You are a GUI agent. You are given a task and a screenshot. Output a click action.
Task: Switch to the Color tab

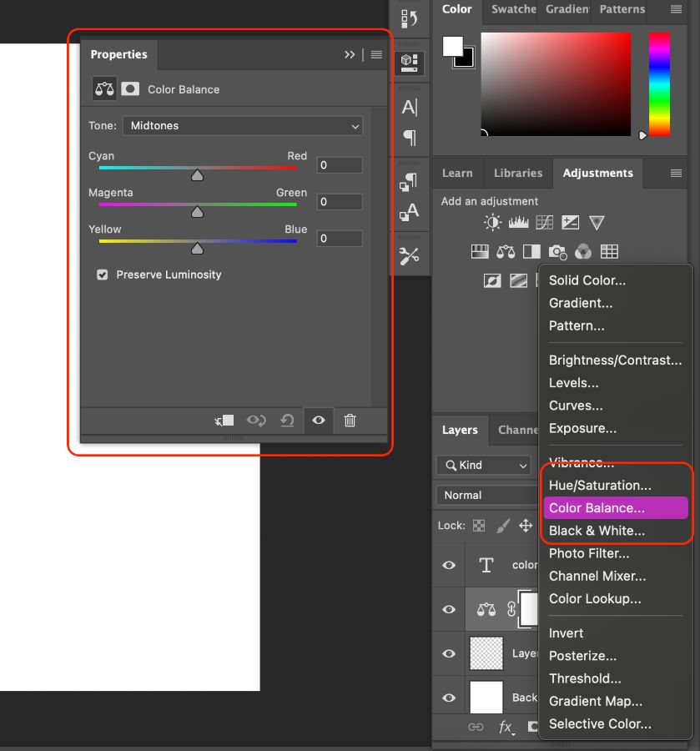456,9
